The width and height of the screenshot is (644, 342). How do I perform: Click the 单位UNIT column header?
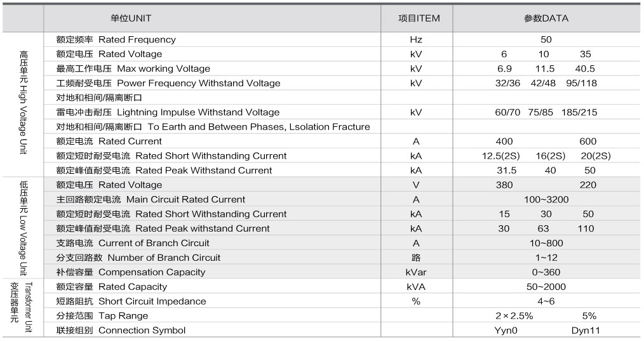point(131,18)
